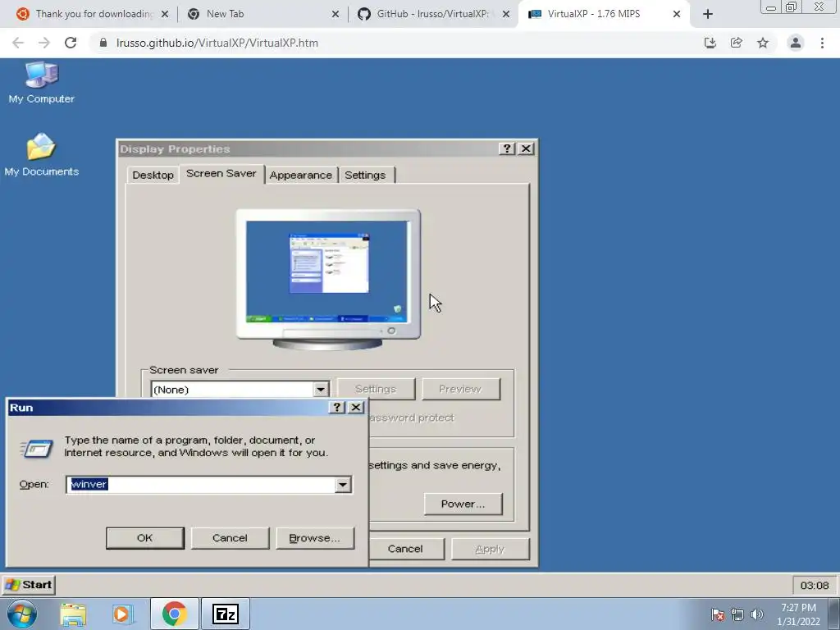The image size is (840, 630).
Task: Open the volume speaker tray icon
Action: click(757, 614)
